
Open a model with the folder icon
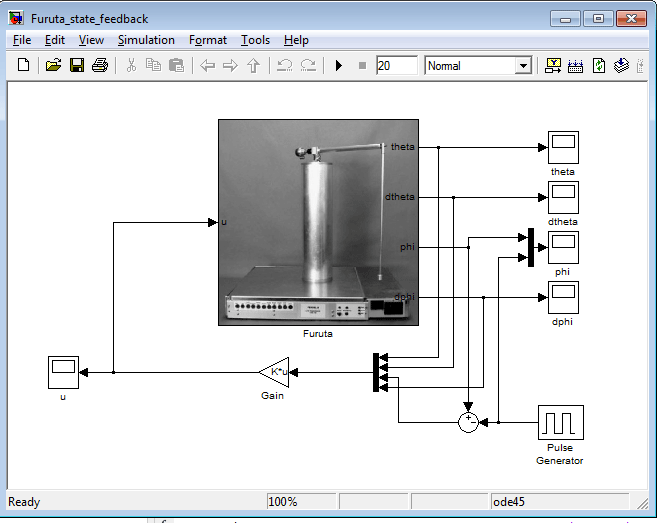[x=53, y=66]
